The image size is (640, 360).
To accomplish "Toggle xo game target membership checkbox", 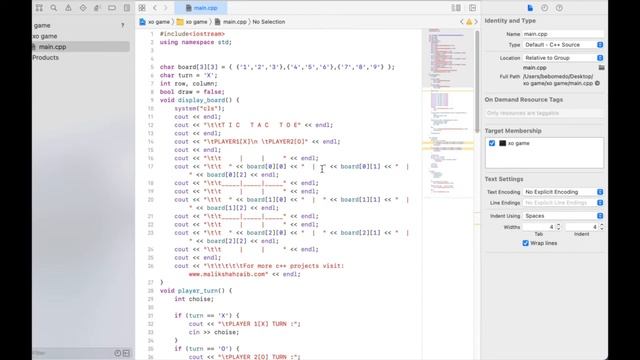I will tap(492, 143).
